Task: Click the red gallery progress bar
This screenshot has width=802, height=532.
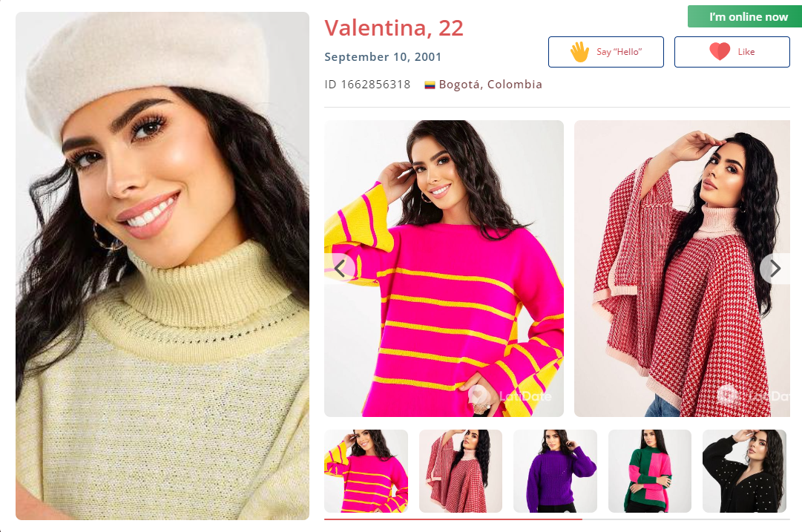Action: (453, 519)
